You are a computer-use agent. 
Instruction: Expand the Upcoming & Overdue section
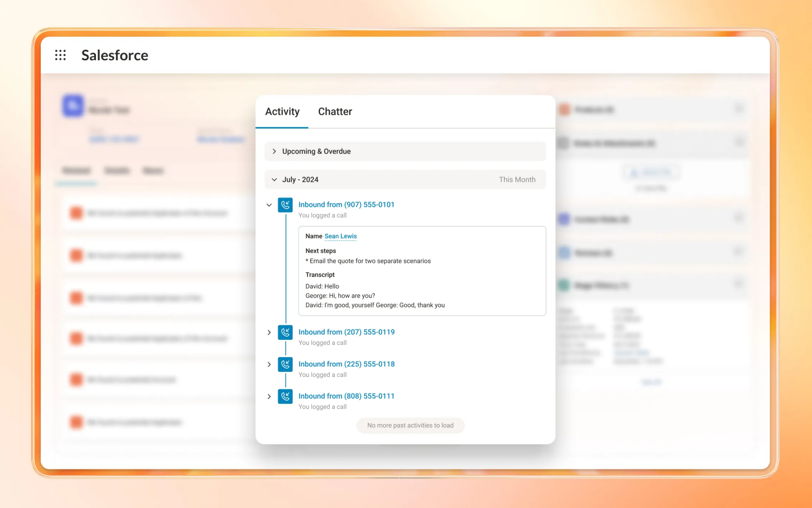point(274,151)
